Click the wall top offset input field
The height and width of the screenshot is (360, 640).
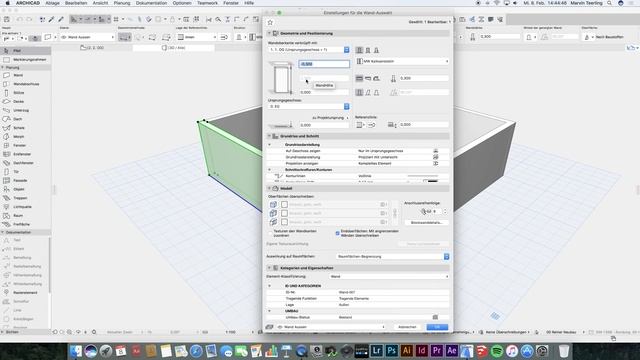tap(324, 64)
